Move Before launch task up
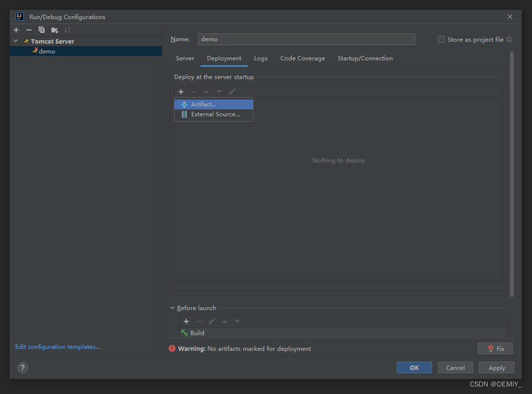This screenshot has height=394, width=532. [224, 321]
